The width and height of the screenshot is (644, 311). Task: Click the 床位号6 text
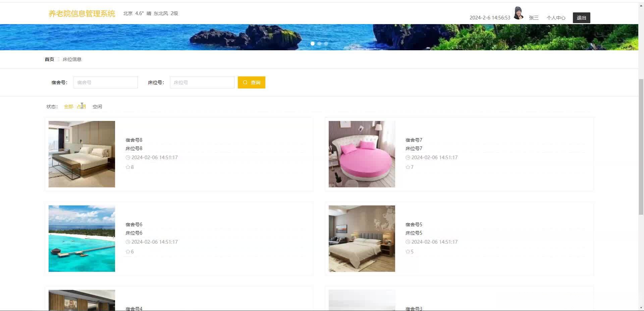click(x=134, y=233)
